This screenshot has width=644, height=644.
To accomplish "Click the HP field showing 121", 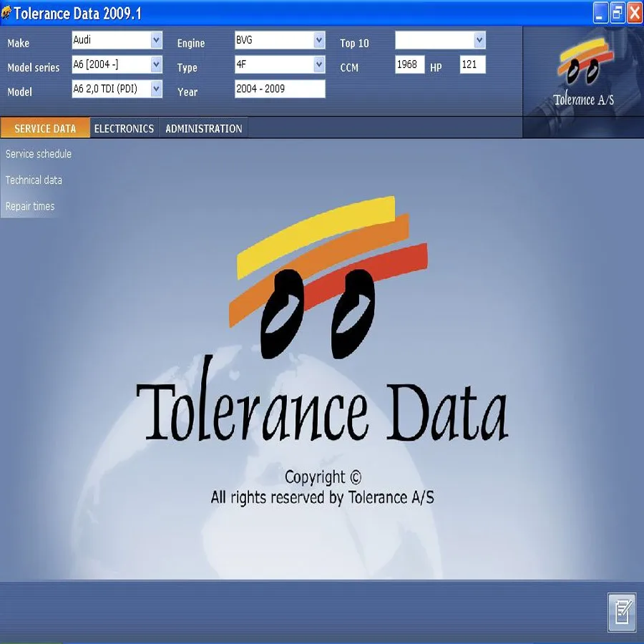I will [472, 64].
